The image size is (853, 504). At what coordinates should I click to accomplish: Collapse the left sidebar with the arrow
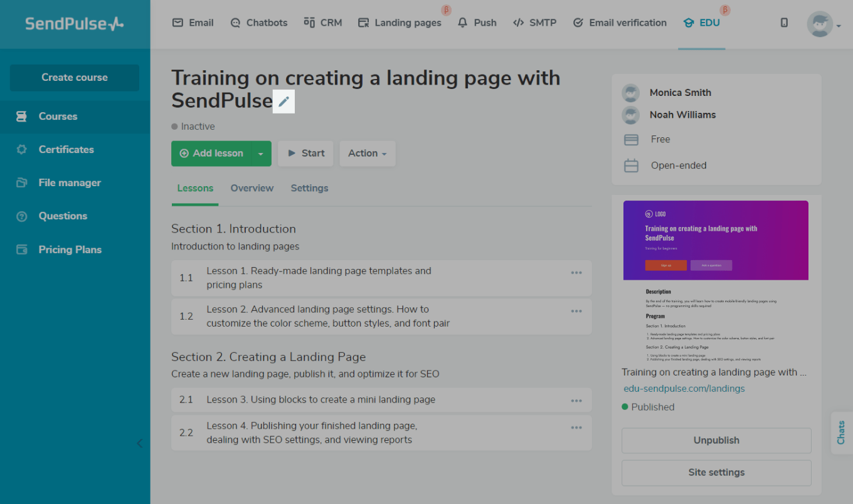(139, 443)
